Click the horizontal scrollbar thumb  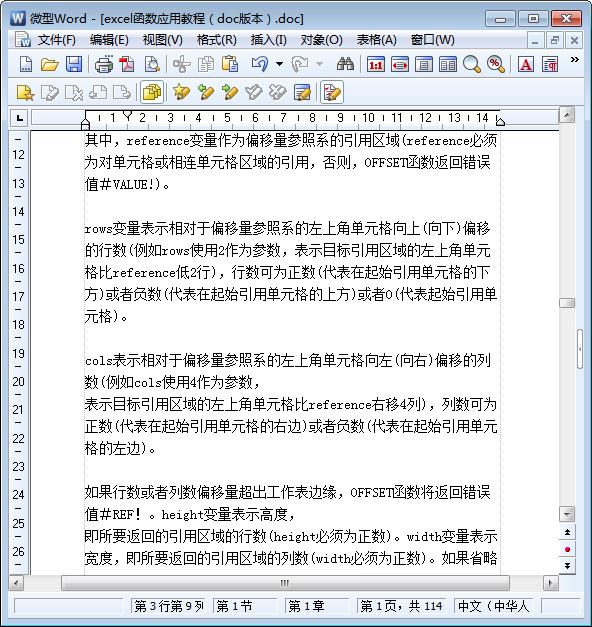[285, 583]
